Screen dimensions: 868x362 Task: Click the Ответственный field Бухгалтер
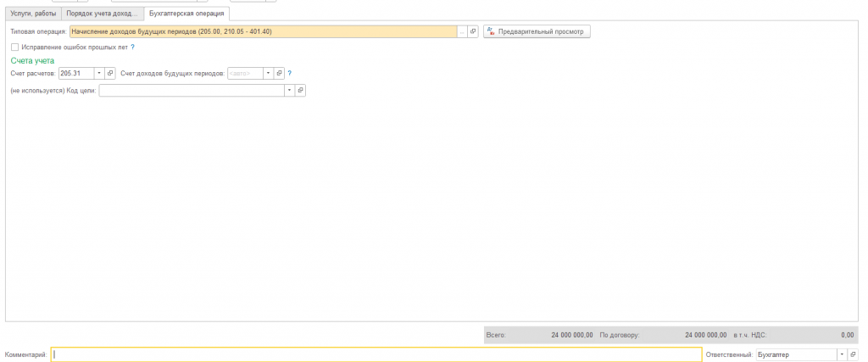[797, 355]
